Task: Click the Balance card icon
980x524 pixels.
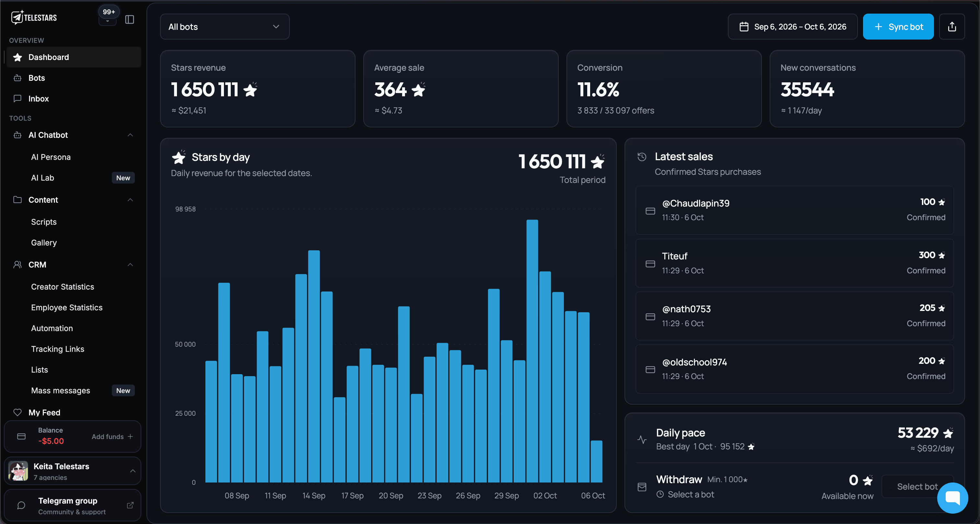Action: [22, 436]
